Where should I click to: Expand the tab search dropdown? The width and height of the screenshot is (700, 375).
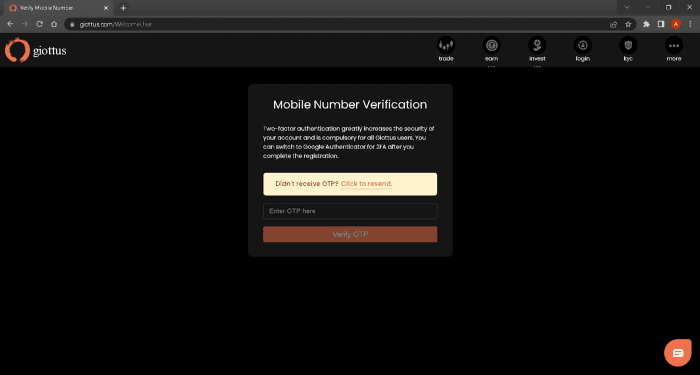click(627, 8)
